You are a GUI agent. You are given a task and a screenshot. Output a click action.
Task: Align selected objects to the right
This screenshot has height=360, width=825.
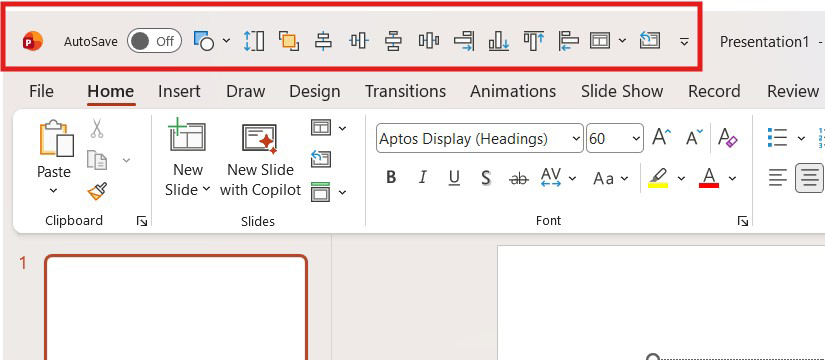point(464,41)
